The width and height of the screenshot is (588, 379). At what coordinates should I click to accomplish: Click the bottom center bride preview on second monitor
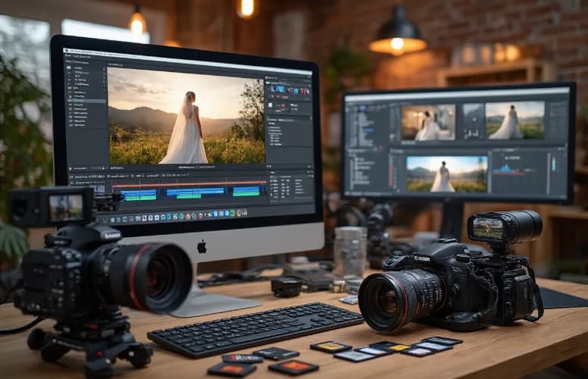click(446, 174)
